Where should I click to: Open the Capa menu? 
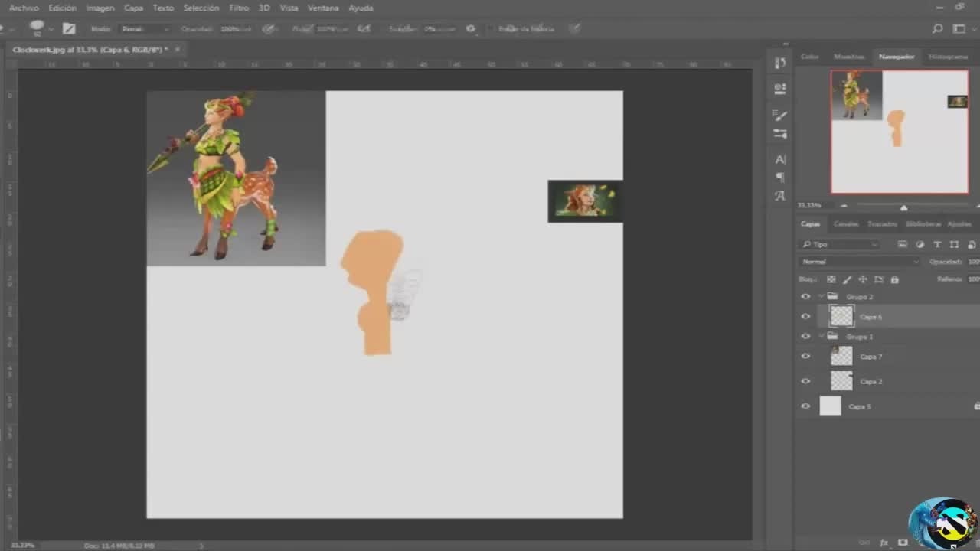pyautogui.click(x=133, y=8)
